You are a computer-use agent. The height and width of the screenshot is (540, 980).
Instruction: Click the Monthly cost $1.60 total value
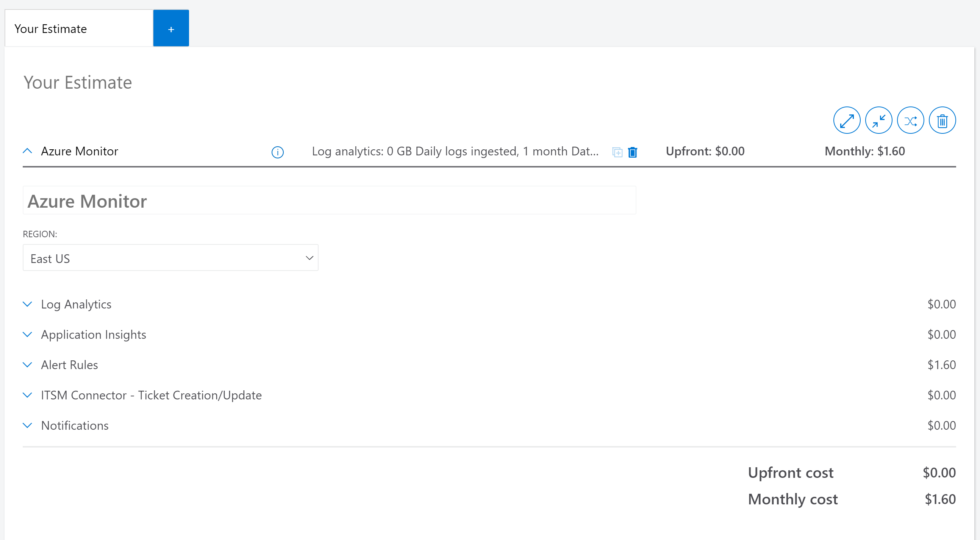940,499
